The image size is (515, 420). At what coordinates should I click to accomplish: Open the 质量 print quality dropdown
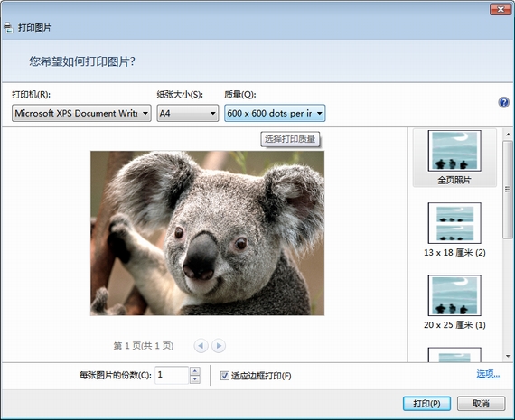click(275, 113)
